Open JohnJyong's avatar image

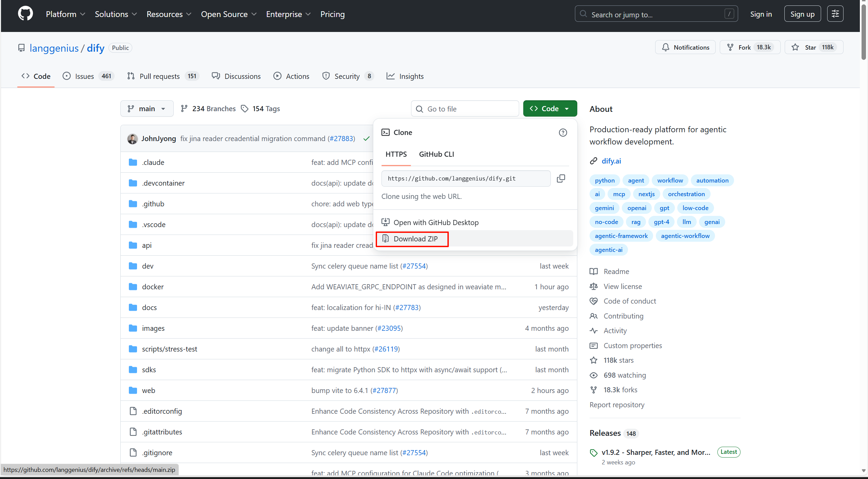(132, 139)
